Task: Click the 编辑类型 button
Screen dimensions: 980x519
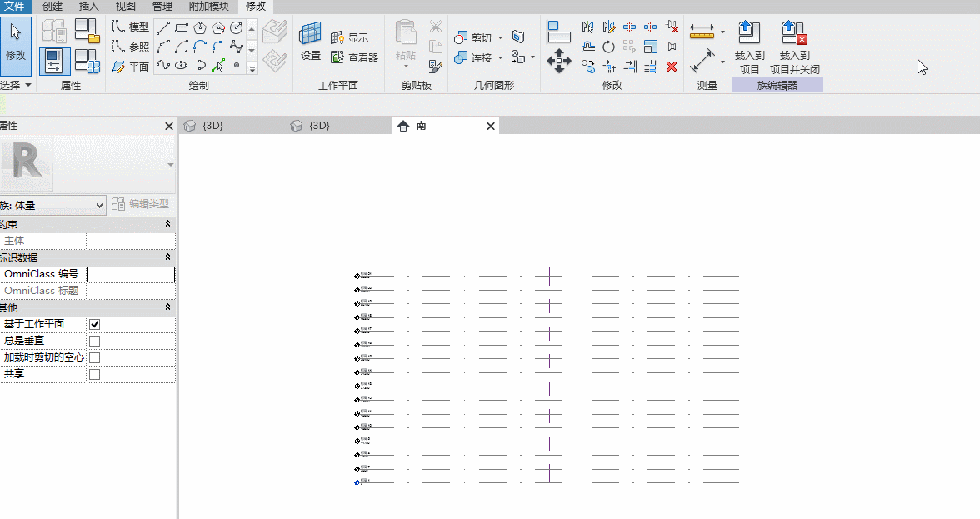Action: pos(141,204)
